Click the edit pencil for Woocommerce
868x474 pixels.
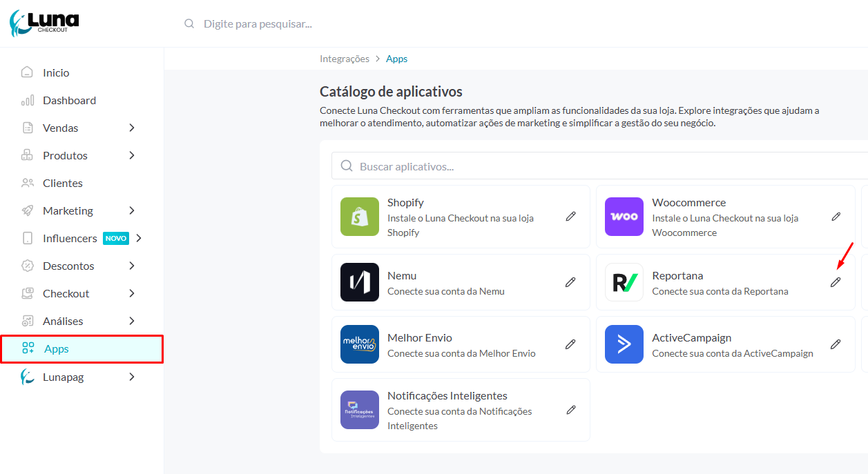point(836,217)
